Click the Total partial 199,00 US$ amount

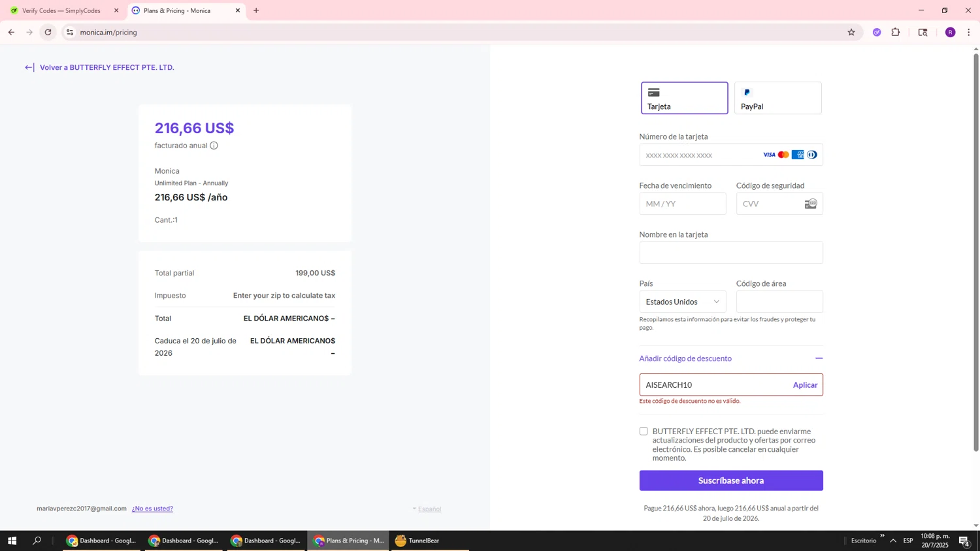click(315, 273)
